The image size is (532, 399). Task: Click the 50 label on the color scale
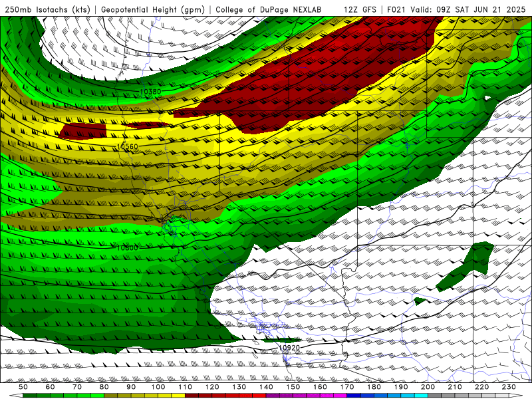23,387
